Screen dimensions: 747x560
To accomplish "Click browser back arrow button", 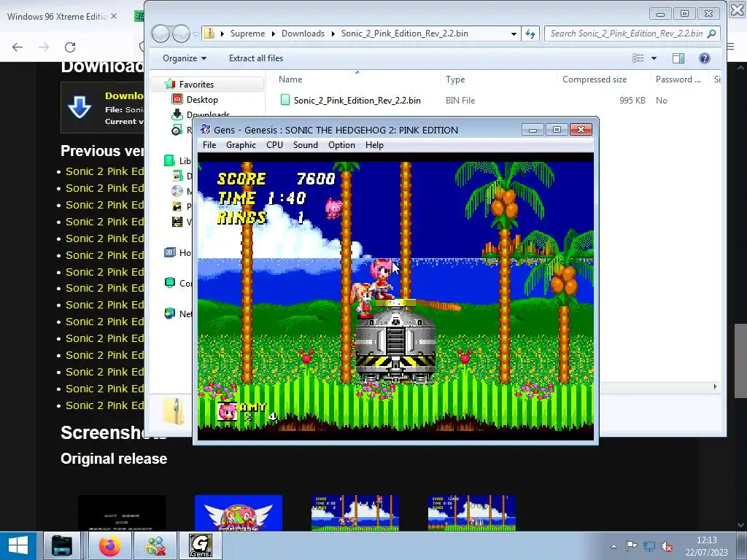I will [18, 47].
